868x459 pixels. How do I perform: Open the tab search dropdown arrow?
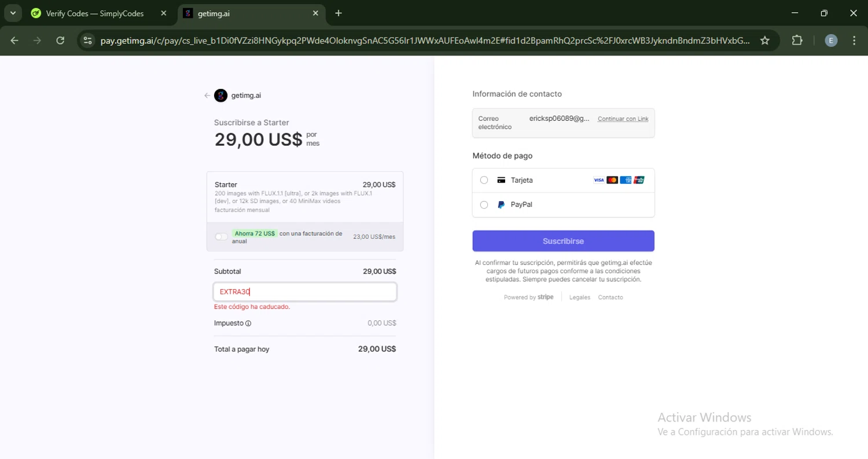pyautogui.click(x=13, y=13)
